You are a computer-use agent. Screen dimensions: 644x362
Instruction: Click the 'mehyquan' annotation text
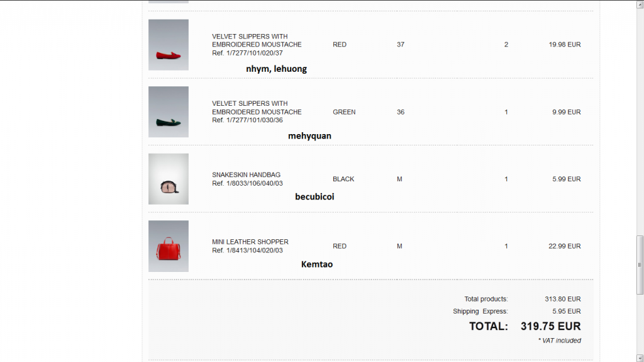pos(309,135)
